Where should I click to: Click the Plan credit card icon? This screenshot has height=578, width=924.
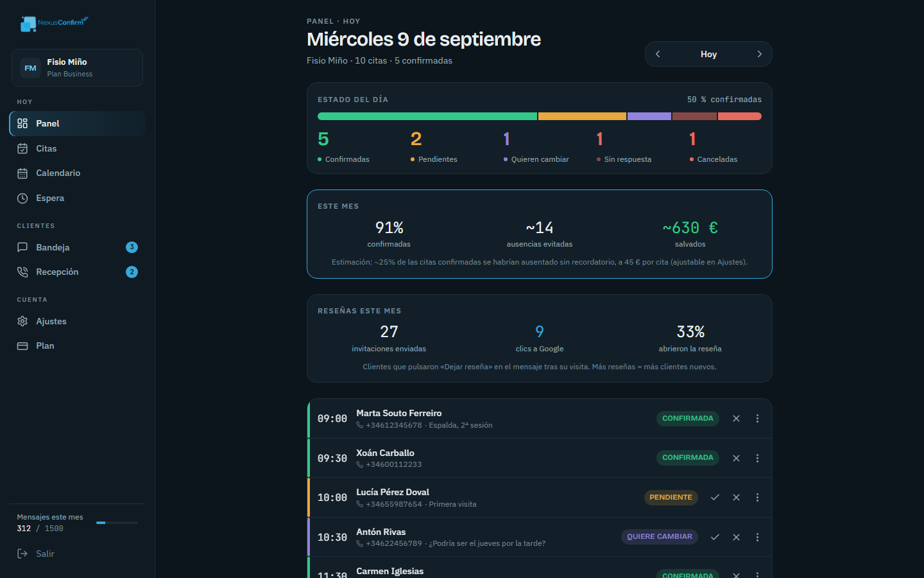pyautogui.click(x=22, y=346)
